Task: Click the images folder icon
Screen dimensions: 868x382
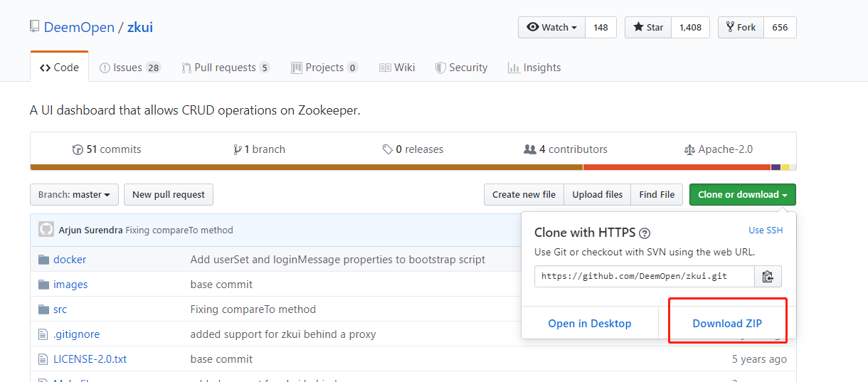Action: tap(43, 285)
